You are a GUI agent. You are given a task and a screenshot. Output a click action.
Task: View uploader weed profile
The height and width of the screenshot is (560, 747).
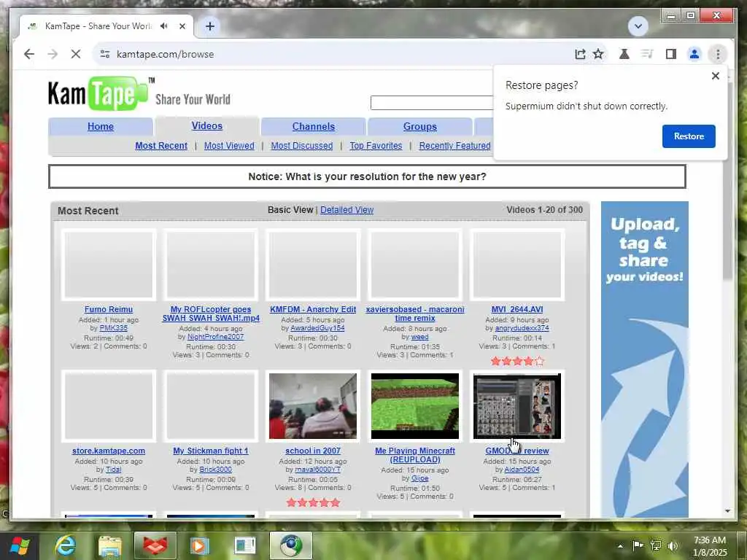coord(419,337)
